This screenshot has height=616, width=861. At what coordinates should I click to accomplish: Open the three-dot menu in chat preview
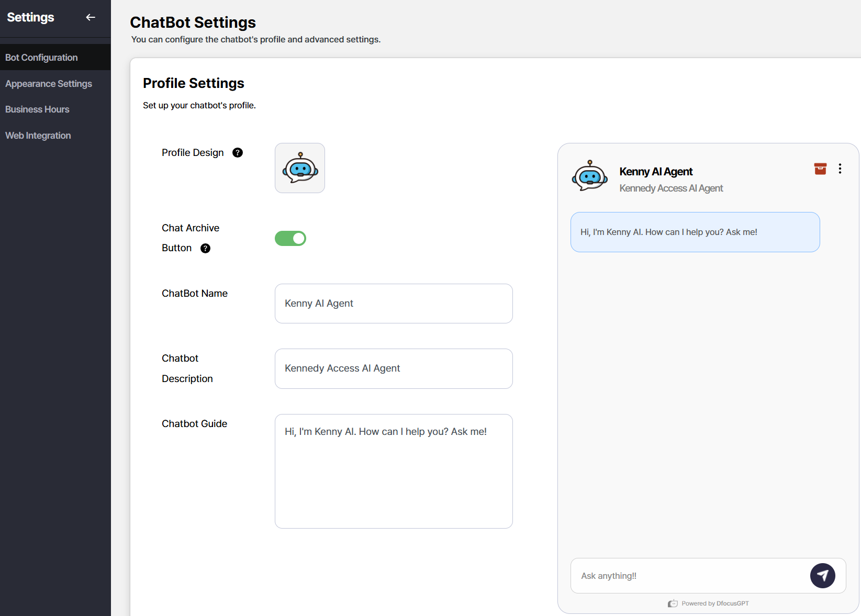click(x=840, y=169)
